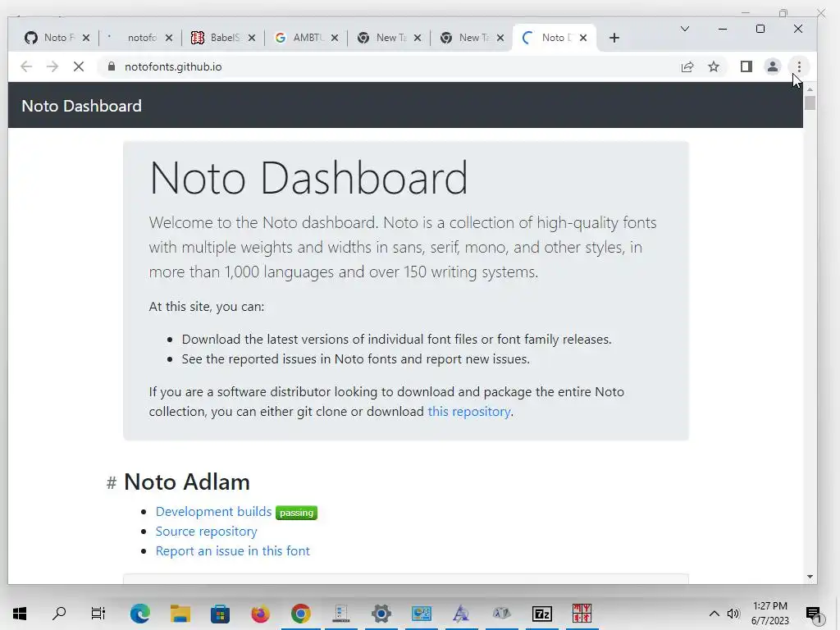Go forward to the next page

[52, 67]
